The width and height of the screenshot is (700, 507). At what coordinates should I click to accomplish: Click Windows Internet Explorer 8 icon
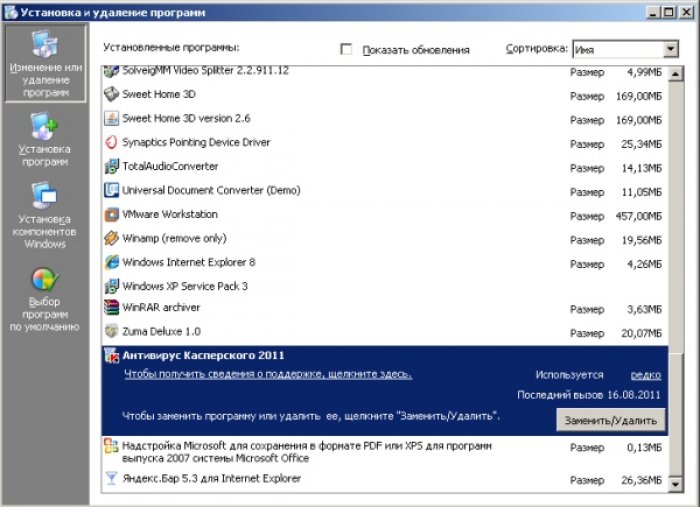coord(111,262)
